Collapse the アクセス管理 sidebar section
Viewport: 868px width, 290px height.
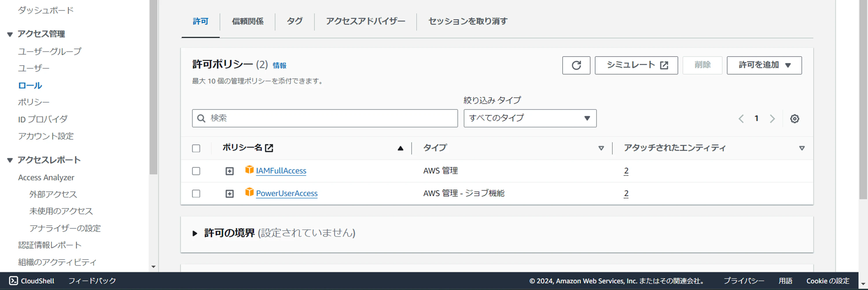point(10,34)
